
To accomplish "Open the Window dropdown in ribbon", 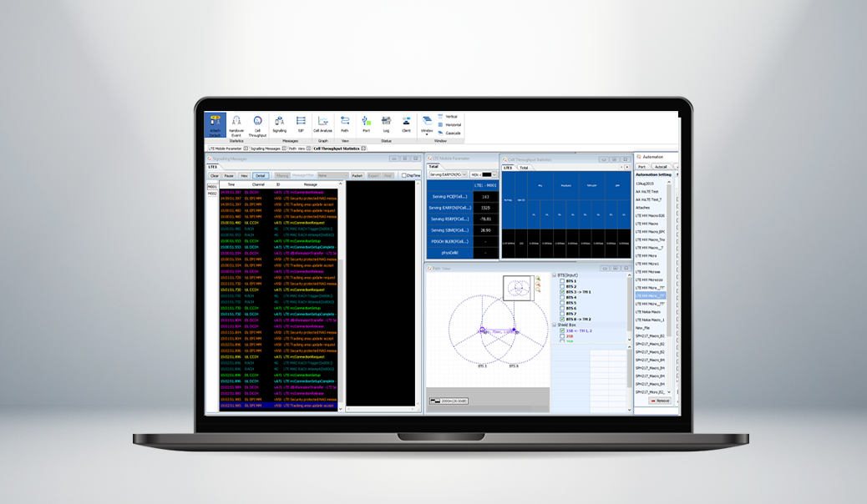I will pyautogui.click(x=427, y=125).
